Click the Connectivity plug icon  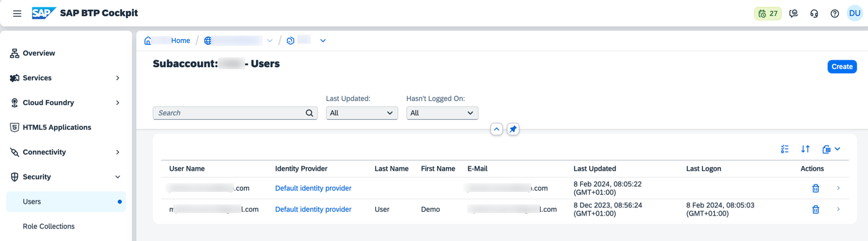pos(14,152)
